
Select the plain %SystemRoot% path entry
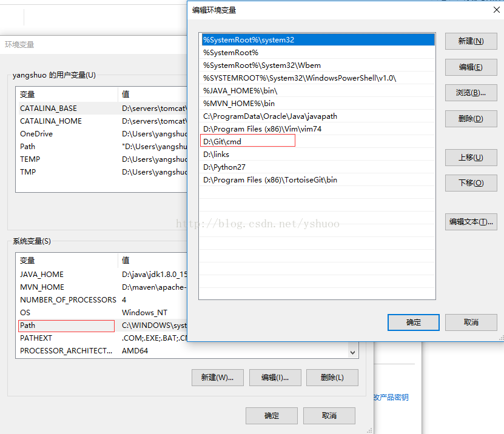point(317,53)
